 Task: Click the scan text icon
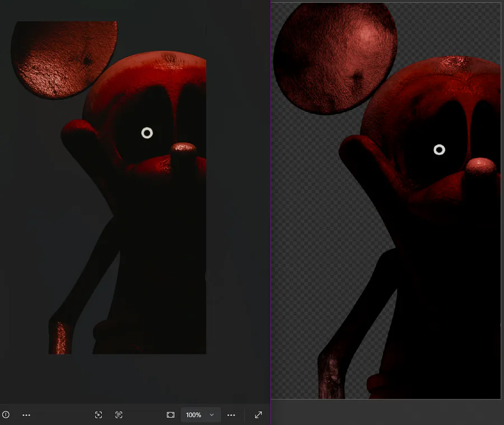[x=119, y=415]
